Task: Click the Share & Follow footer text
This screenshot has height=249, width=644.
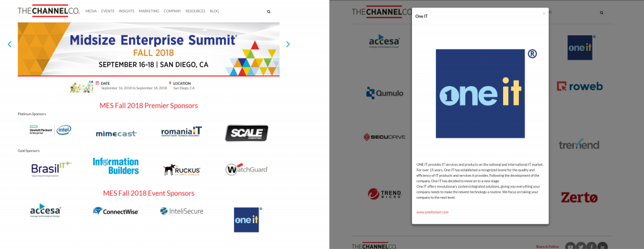Action: click(x=547, y=246)
